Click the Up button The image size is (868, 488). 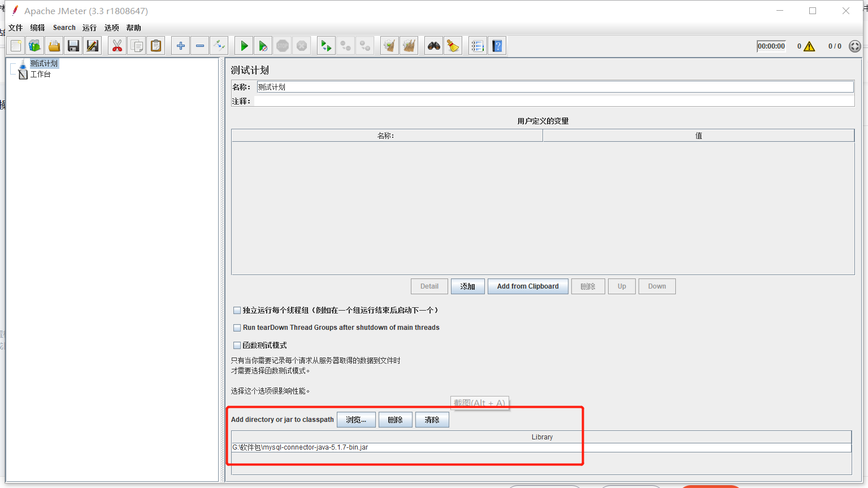click(x=622, y=286)
